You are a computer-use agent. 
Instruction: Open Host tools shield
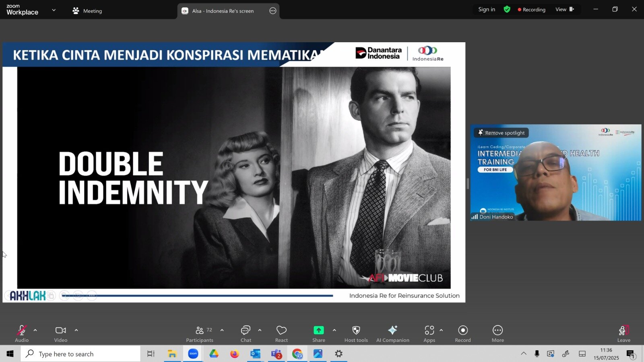click(x=356, y=333)
